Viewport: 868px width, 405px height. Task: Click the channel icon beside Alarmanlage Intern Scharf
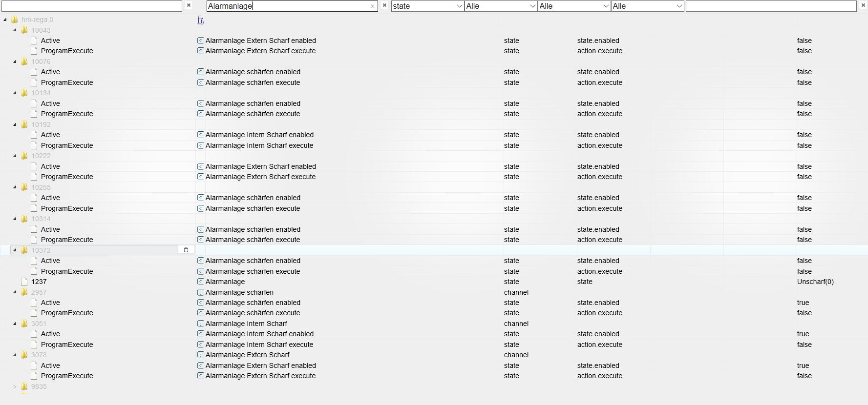click(200, 324)
